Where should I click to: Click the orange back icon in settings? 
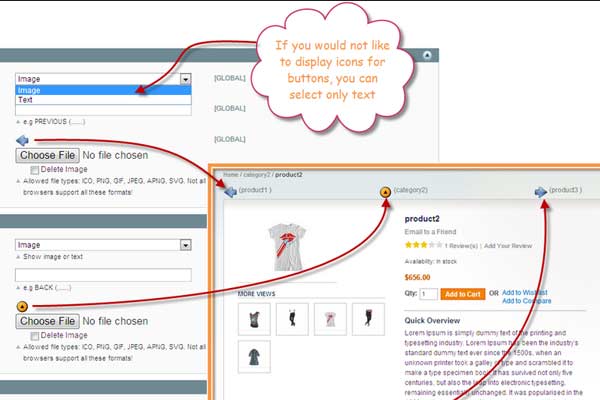tap(22, 306)
